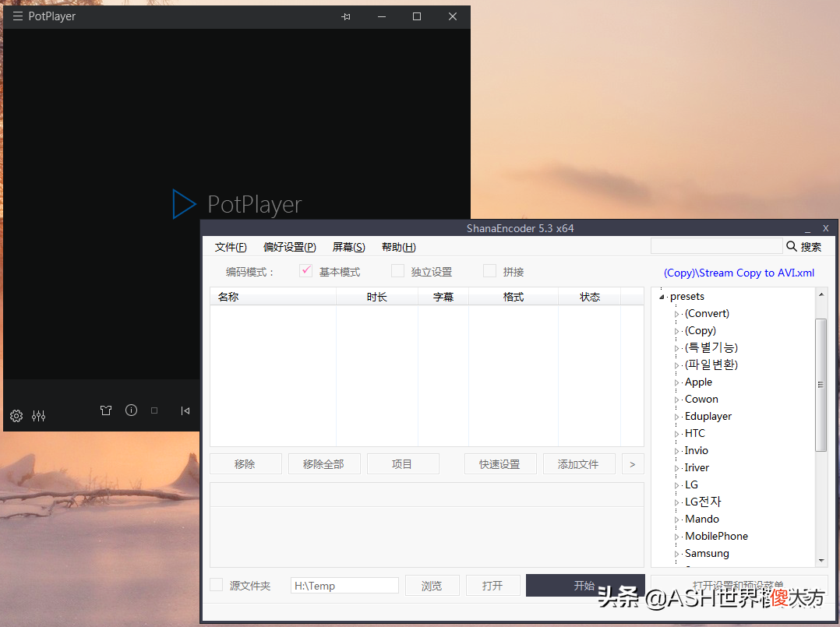Expand the Eduplayer preset folder
Image resolution: width=840 pixels, height=627 pixels.
(676, 417)
